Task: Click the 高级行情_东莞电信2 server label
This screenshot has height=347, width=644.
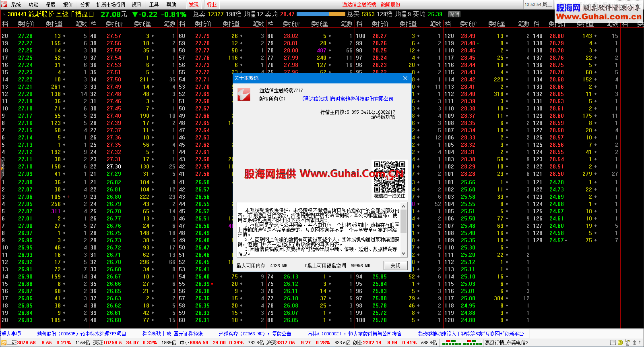Action: 506,343
